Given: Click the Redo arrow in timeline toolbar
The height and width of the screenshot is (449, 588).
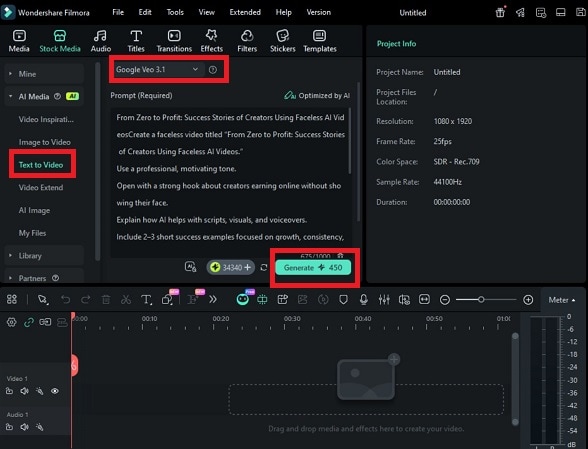Looking at the screenshot, I should tap(86, 299).
